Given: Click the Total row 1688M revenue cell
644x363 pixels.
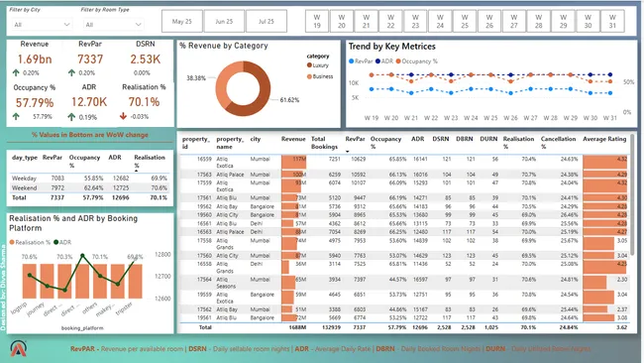Looking at the screenshot, I should (297, 327).
